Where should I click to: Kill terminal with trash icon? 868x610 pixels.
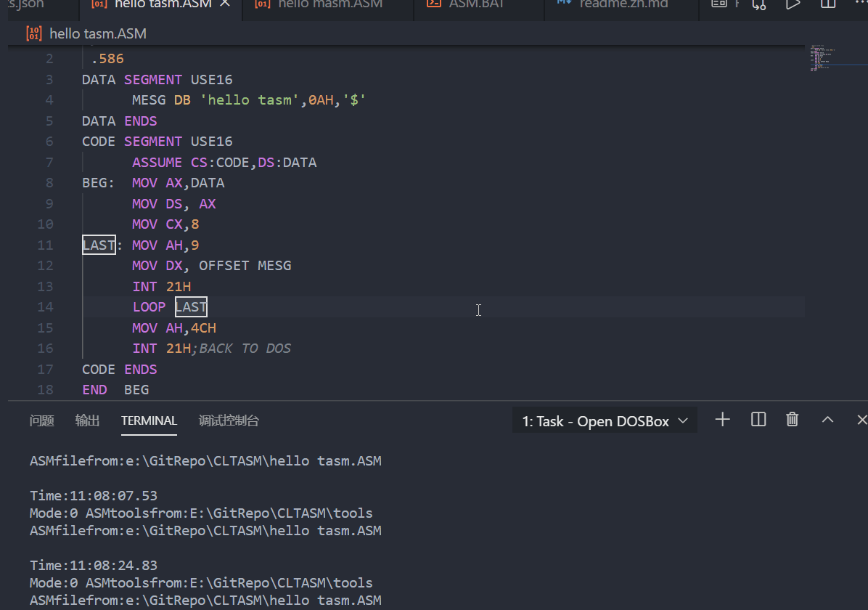tap(793, 420)
